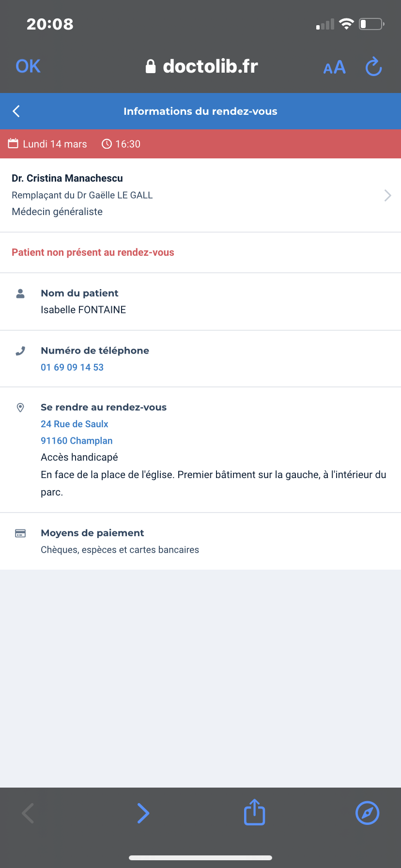Call phone number 01 69 09 14 53
Screen dimensions: 401x868
[x=72, y=367]
